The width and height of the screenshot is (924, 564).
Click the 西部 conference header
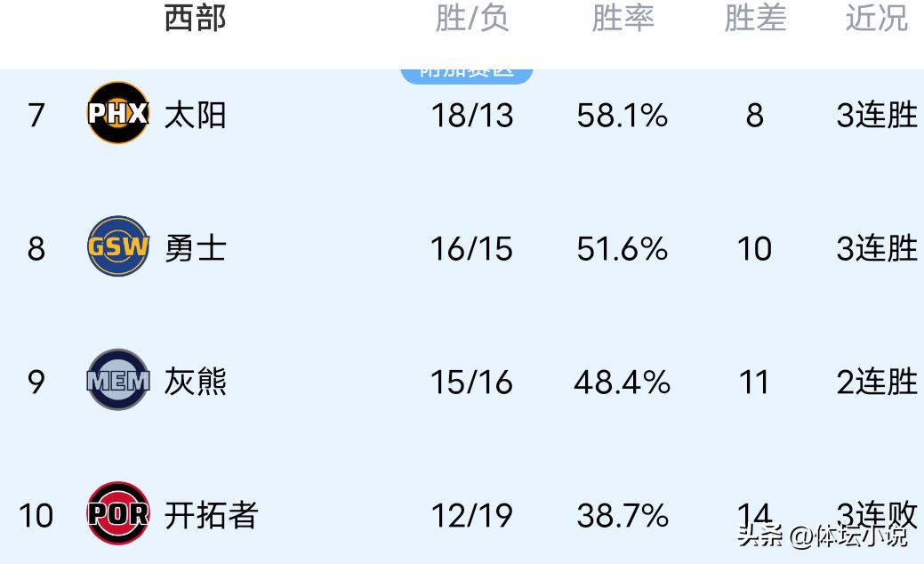(x=195, y=18)
